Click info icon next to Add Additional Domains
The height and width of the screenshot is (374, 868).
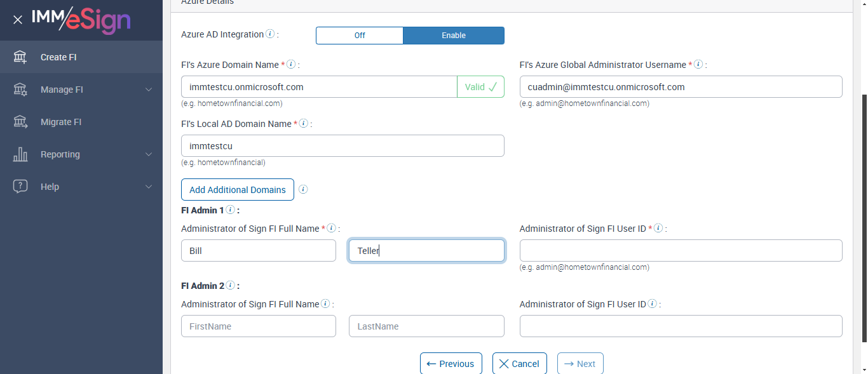pyautogui.click(x=303, y=189)
